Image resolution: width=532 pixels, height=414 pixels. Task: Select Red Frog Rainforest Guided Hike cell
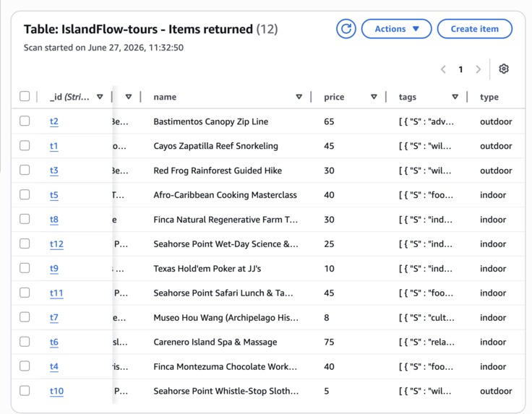pos(218,171)
